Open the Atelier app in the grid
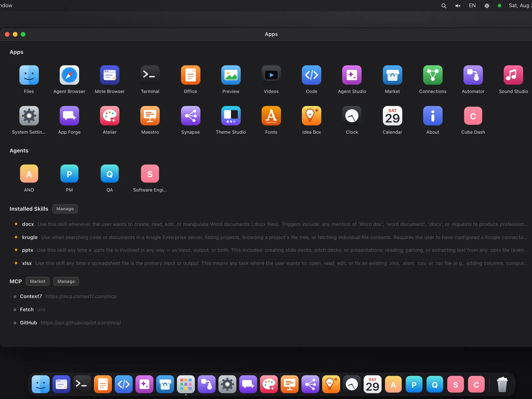Screen dimensions: 532x399 [110, 116]
